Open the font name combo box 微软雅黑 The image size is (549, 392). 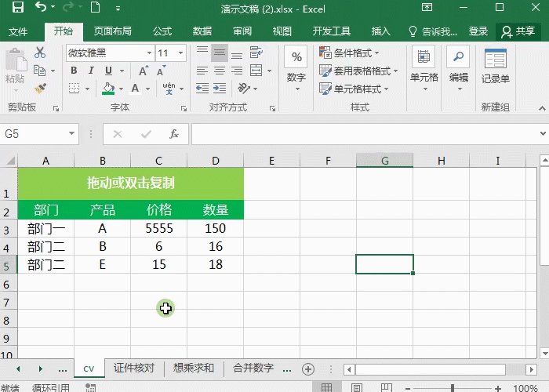[110, 53]
